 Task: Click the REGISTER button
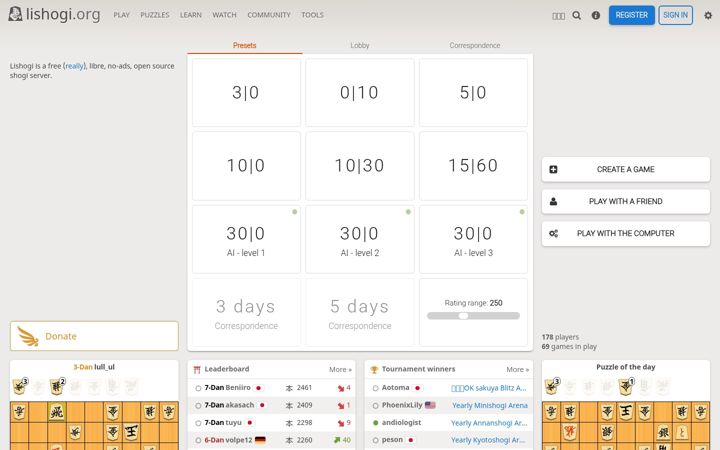(631, 15)
